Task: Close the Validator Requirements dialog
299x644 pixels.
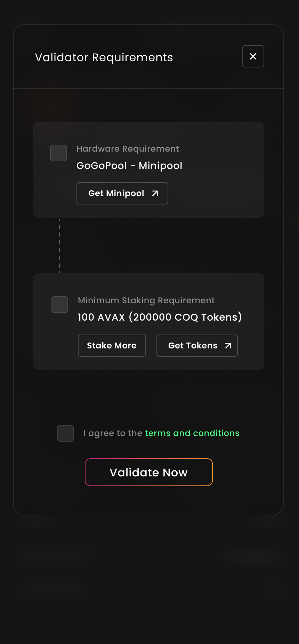Action: [x=253, y=56]
